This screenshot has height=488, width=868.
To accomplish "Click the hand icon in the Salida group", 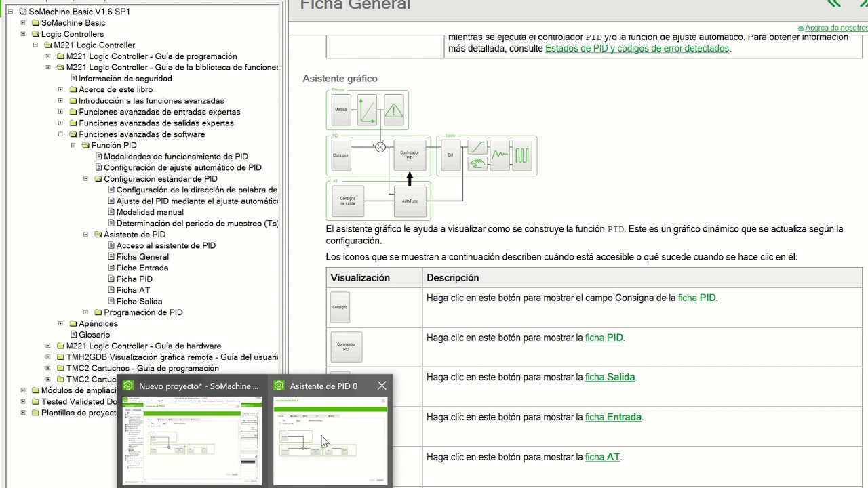I will (x=477, y=163).
